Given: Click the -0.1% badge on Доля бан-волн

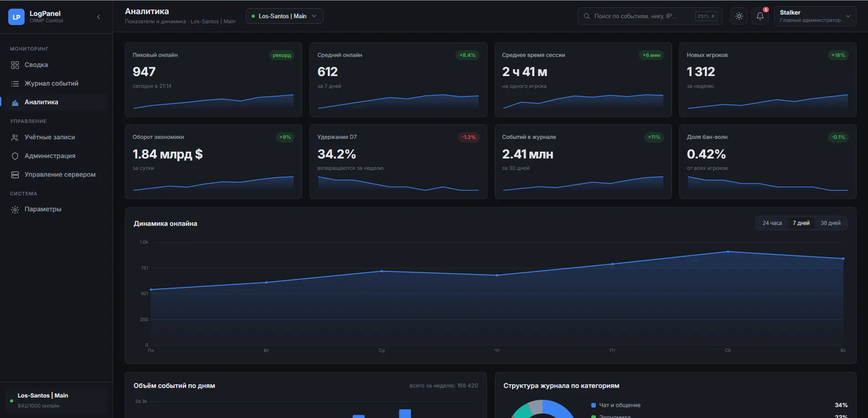Looking at the screenshot, I should click(838, 138).
